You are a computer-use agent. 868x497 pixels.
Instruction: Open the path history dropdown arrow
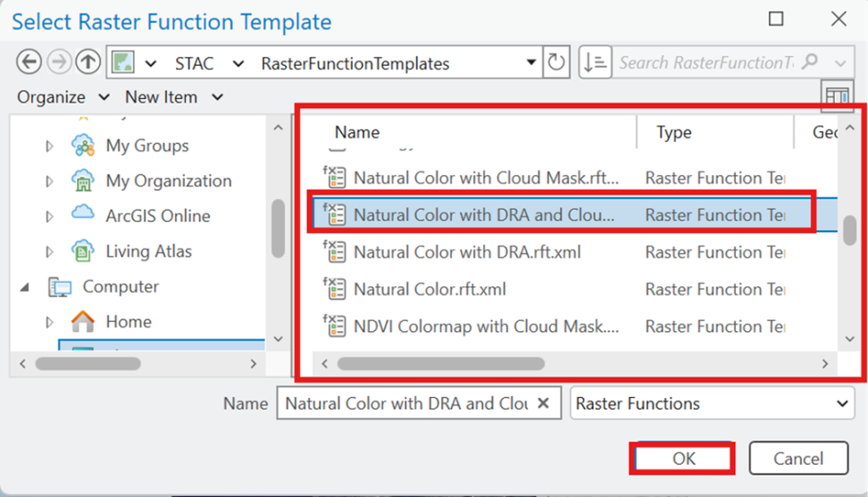(x=530, y=62)
